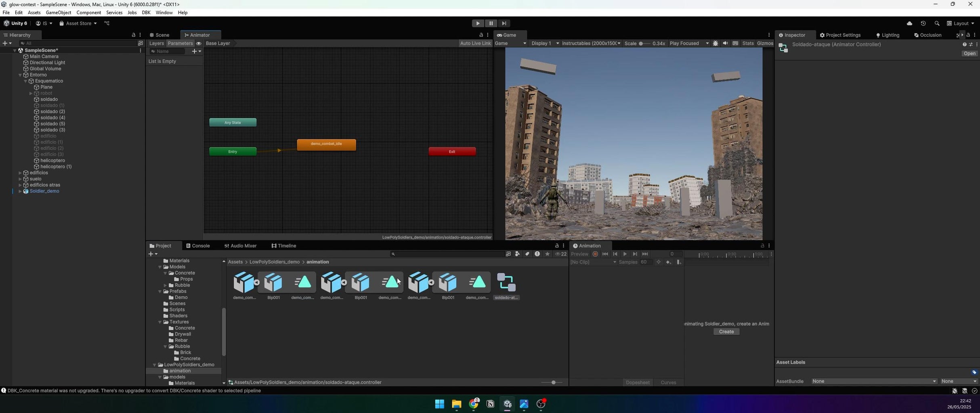The height and width of the screenshot is (413, 980).
Task: Select the Any State node
Action: click(233, 123)
